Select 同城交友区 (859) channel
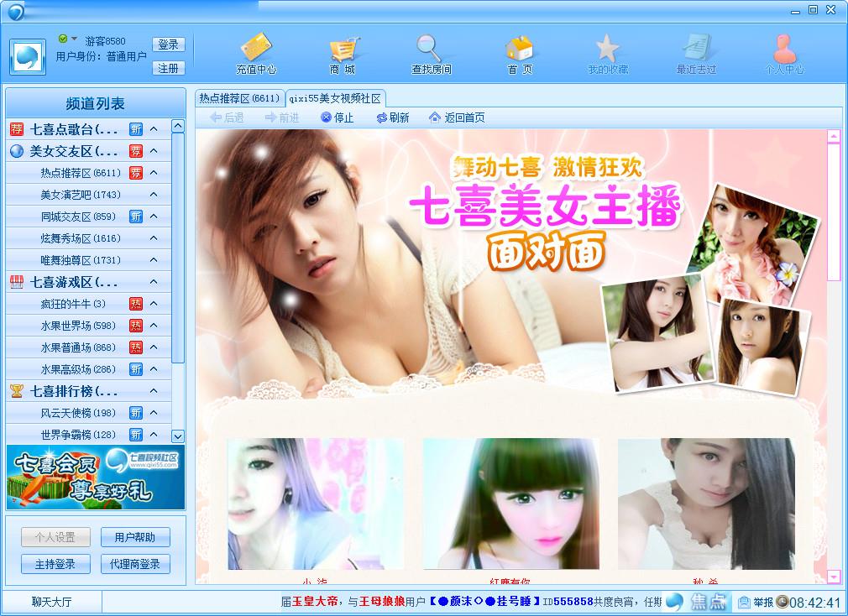This screenshot has width=848, height=616. pyautogui.click(x=88, y=217)
